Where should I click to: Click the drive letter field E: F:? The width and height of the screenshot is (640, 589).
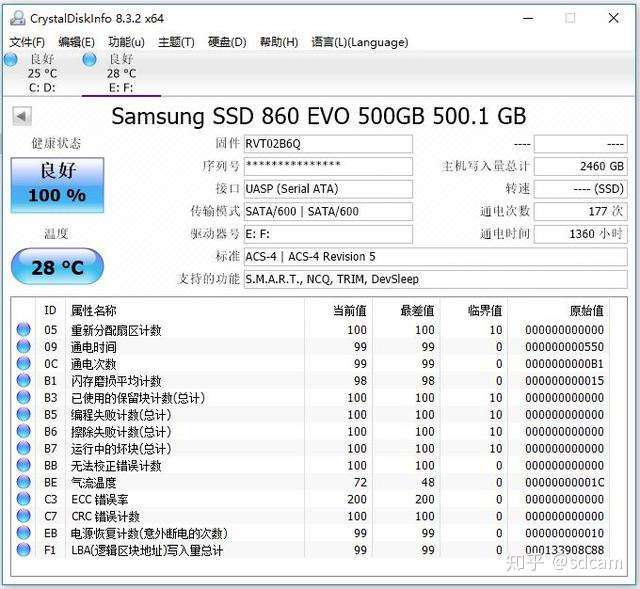tap(328, 234)
